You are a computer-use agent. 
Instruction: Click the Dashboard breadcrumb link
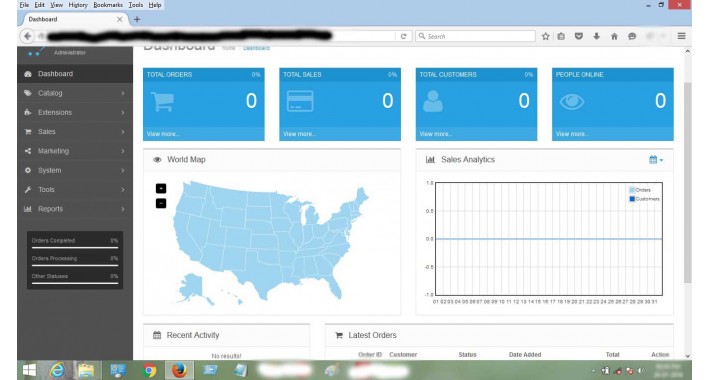coord(256,48)
